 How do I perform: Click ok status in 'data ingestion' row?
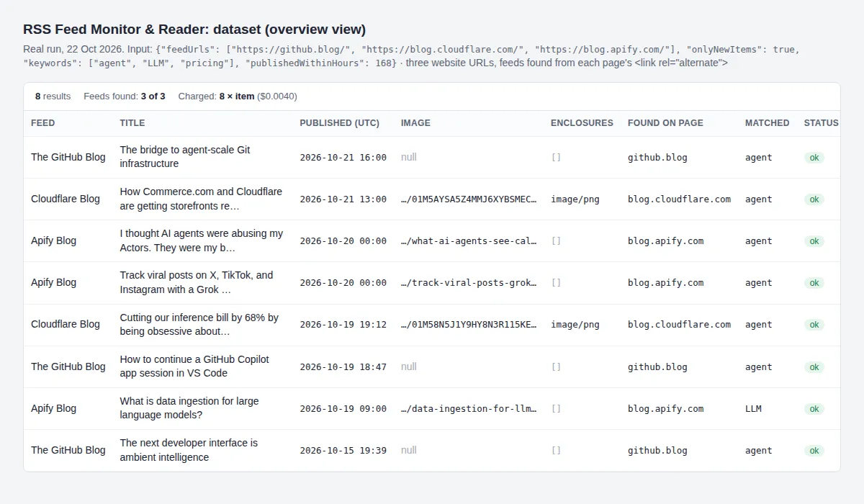click(x=814, y=409)
